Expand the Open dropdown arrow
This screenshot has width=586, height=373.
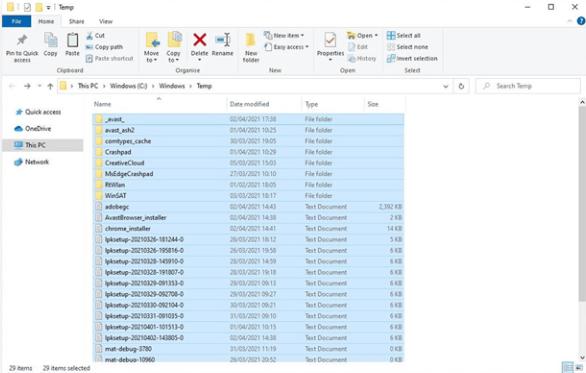[x=376, y=36]
